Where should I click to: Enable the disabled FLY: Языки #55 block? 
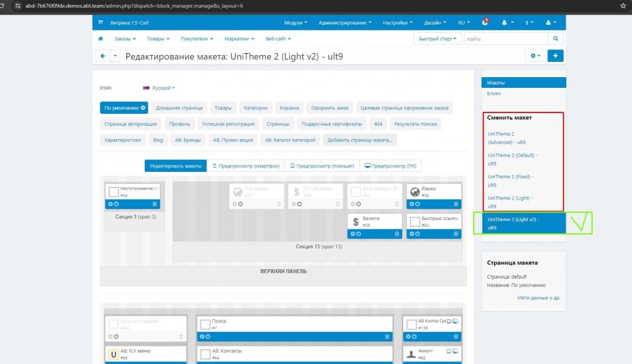pyautogui.click(x=240, y=204)
